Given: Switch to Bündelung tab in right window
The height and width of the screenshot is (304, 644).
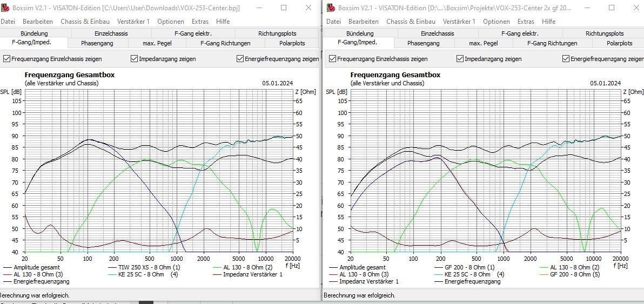Looking at the screenshot, I should tap(360, 33).
